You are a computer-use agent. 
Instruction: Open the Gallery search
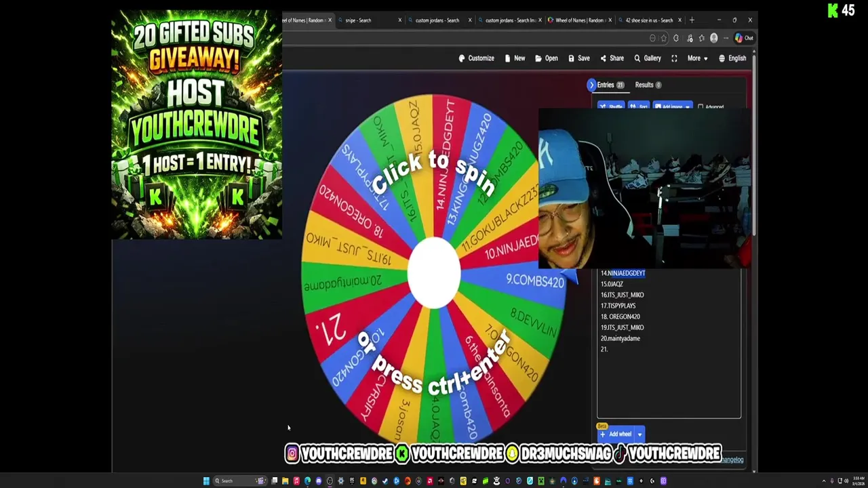(648, 58)
